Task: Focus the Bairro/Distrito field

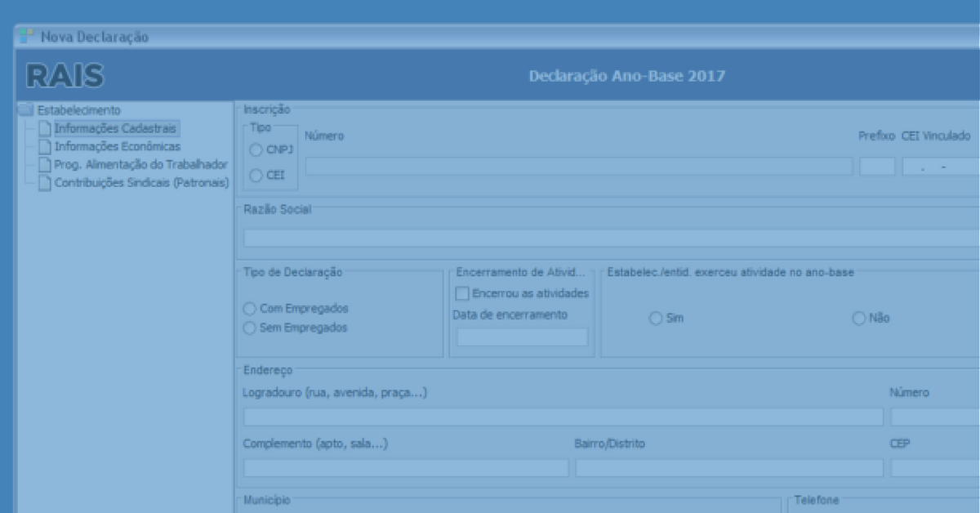Action: pyautogui.click(x=729, y=468)
